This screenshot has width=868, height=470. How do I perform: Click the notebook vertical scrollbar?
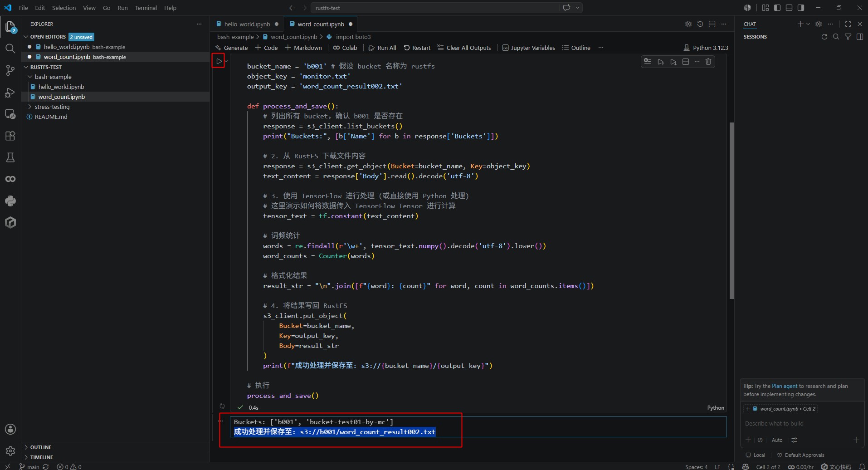pos(731,211)
